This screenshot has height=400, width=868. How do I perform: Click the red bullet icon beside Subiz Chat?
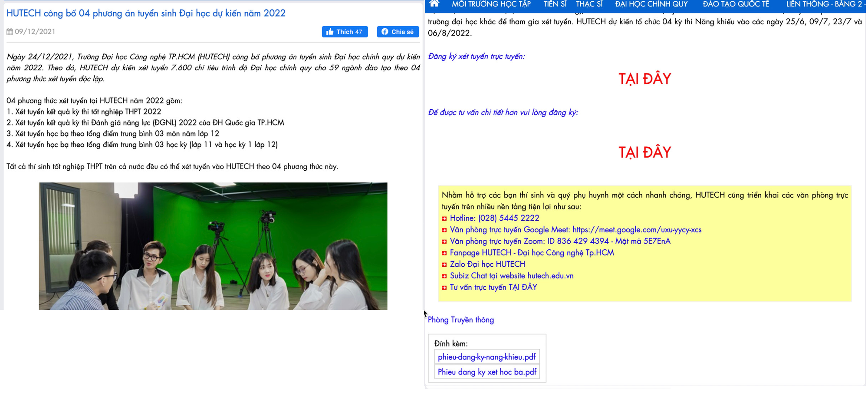(x=444, y=276)
